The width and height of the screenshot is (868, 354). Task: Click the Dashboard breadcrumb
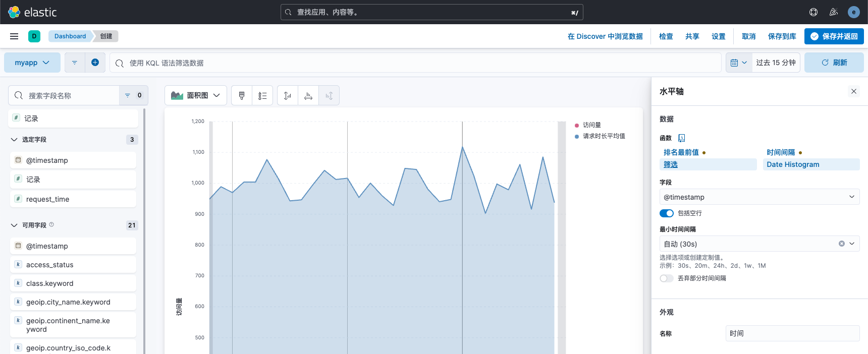pyautogui.click(x=70, y=36)
